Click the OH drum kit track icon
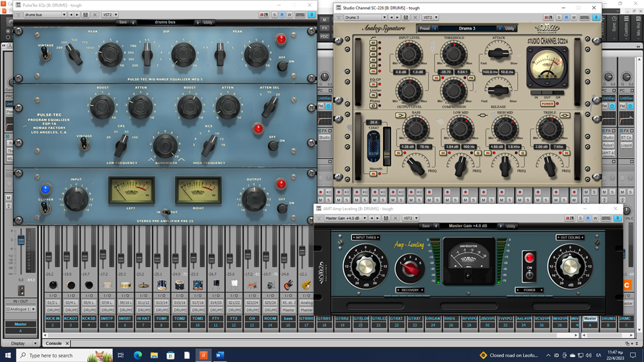 [252, 285]
